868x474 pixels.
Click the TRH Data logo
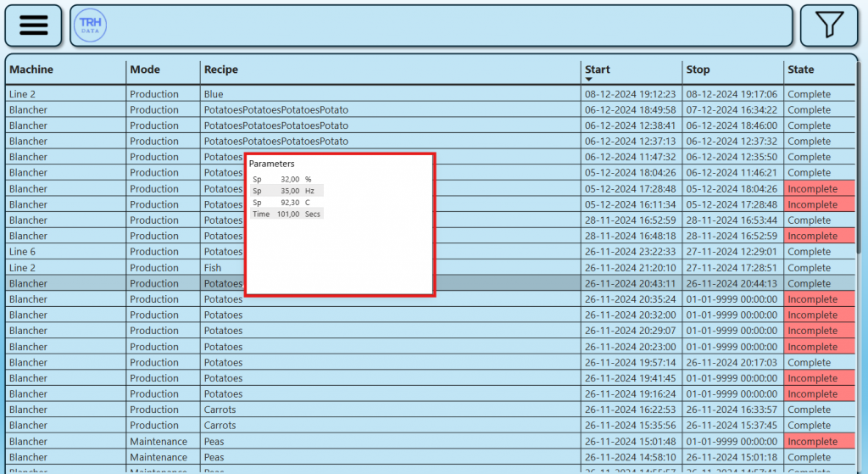coord(89,25)
